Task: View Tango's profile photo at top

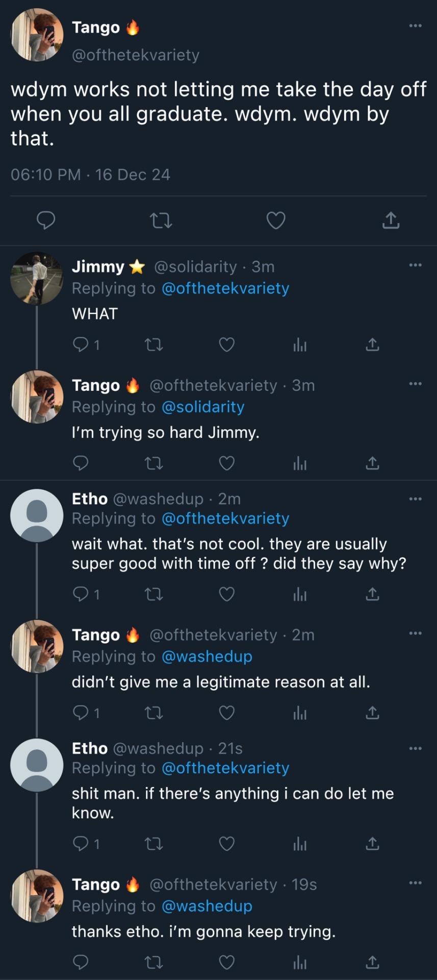Action: pos(37,35)
